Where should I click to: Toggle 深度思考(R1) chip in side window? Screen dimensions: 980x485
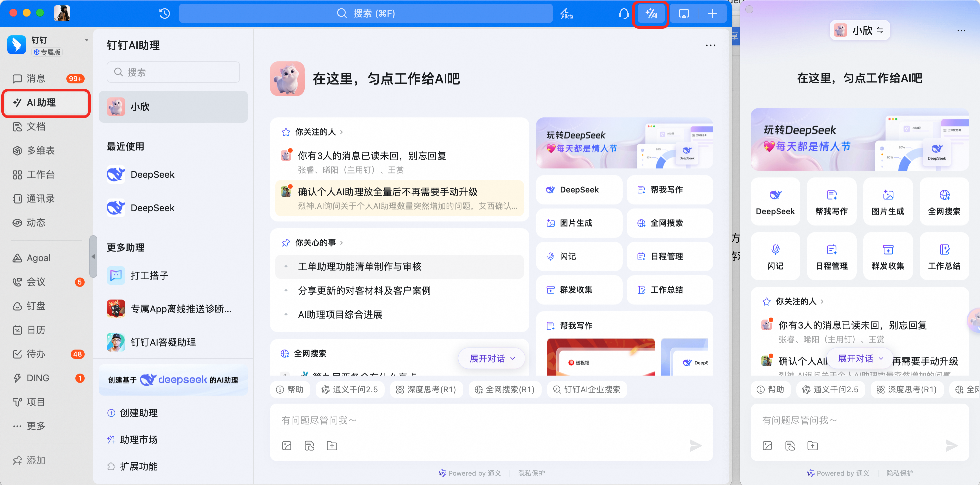coord(907,390)
